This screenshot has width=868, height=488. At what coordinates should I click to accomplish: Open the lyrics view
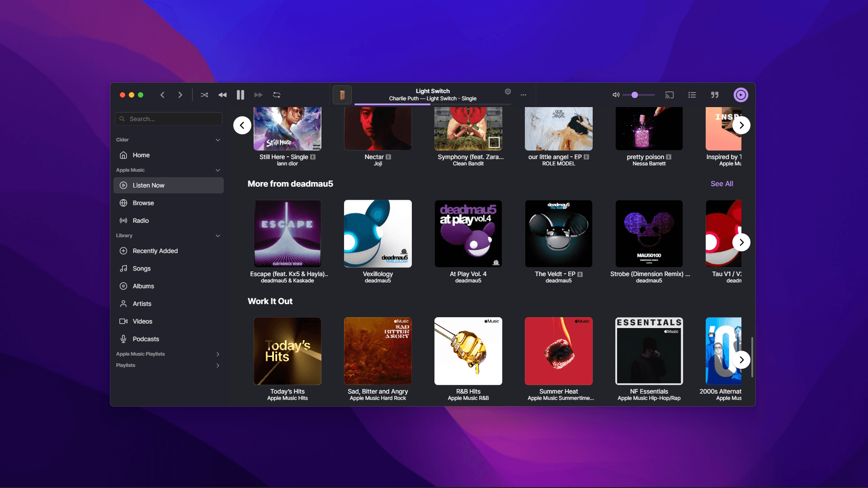pos(715,95)
